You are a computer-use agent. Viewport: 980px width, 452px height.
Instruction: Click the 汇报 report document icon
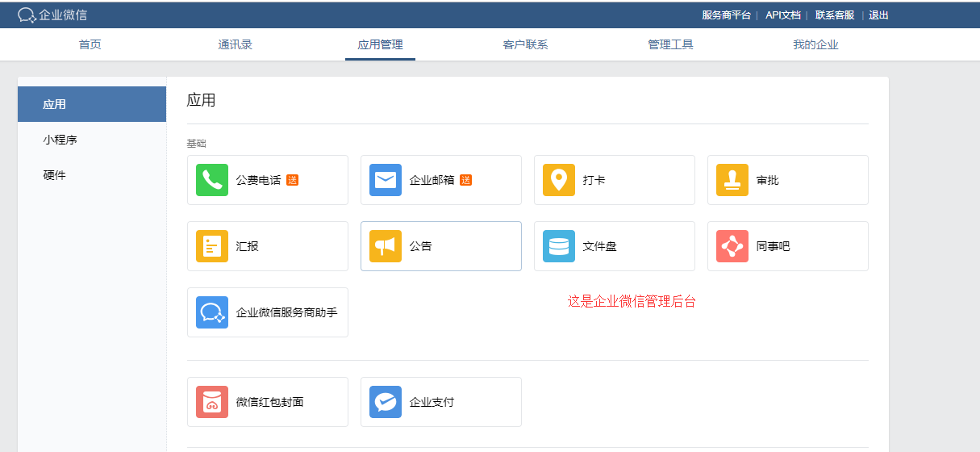pyautogui.click(x=212, y=246)
